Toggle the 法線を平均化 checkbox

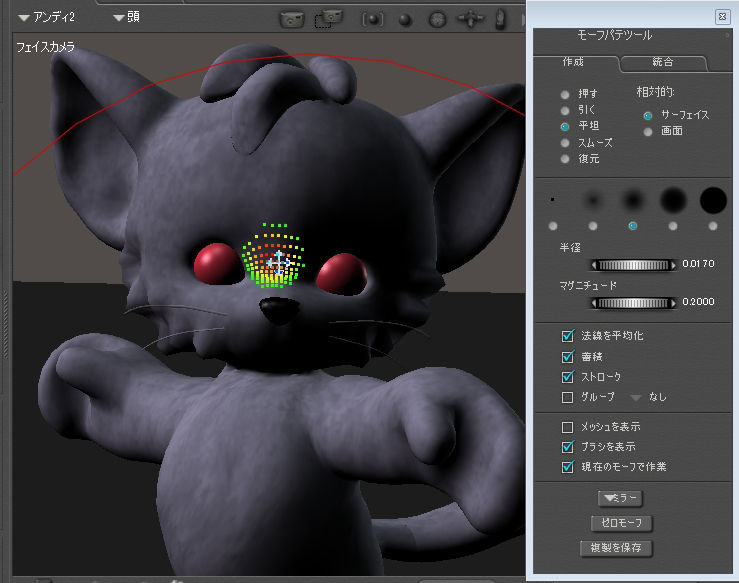pyautogui.click(x=567, y=336)
